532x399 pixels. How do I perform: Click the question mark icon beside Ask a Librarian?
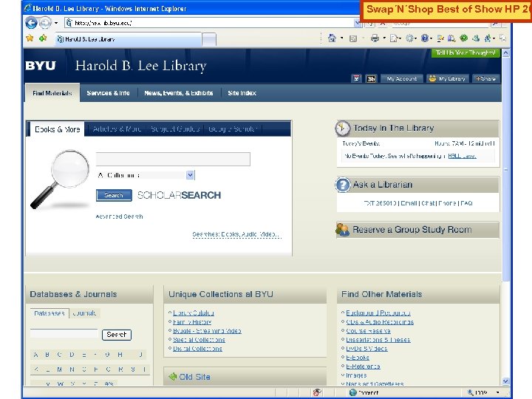coord(343,185)
